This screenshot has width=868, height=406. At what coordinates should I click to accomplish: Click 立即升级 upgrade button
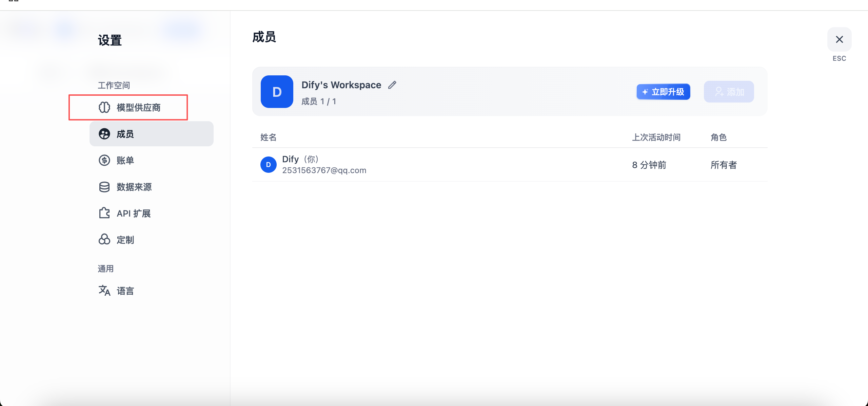(663, 92)
